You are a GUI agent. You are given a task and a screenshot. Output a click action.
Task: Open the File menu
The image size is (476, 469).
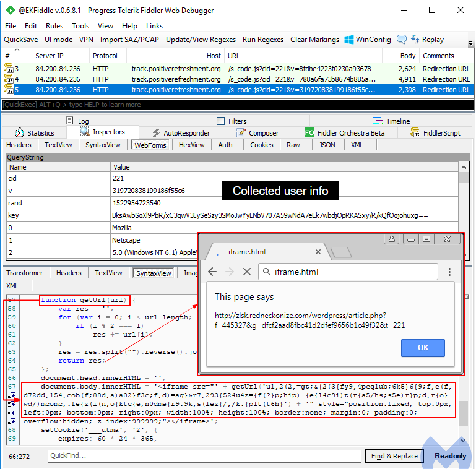coord(11,26)
